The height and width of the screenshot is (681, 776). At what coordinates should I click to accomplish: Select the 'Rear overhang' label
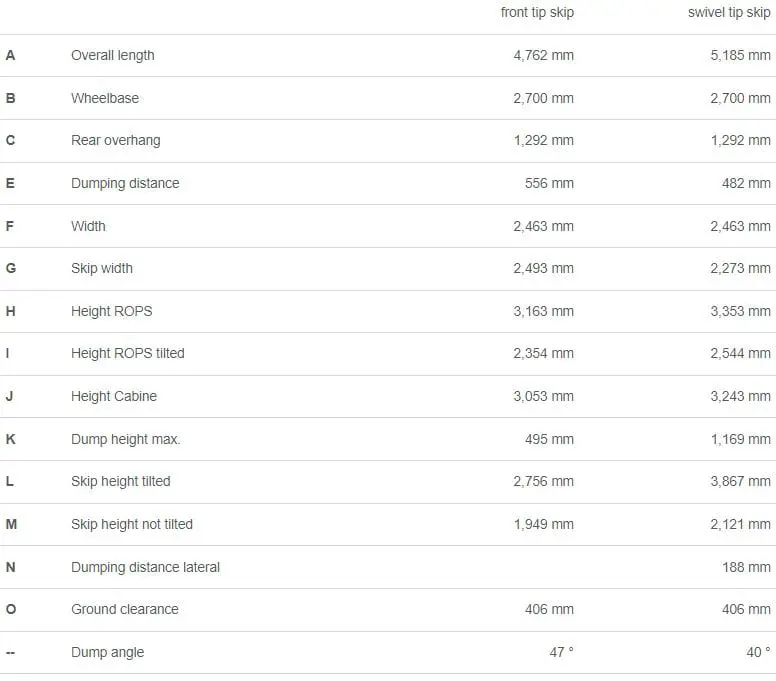116,141
